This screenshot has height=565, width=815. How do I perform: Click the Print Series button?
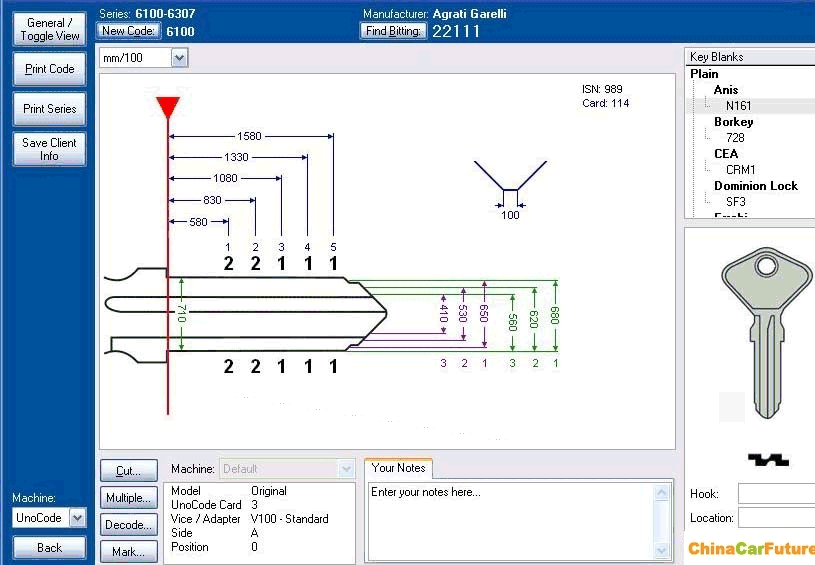[49, 109]
